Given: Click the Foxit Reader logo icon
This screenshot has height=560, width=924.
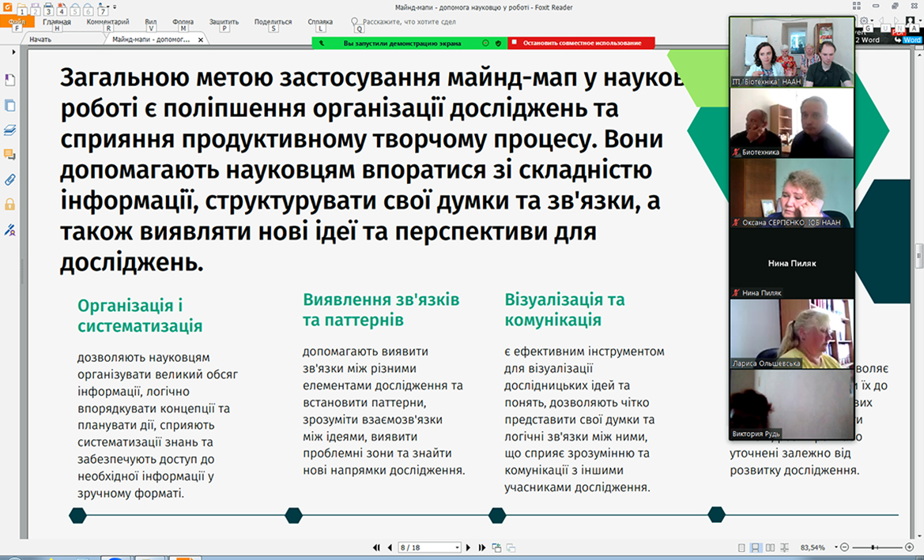Looking at the screenshot, I should pos(7,7).
